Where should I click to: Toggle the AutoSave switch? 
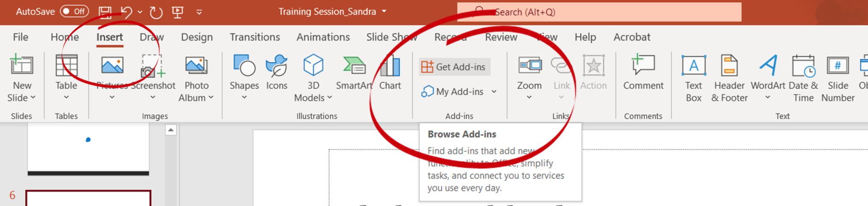[74, 11]
